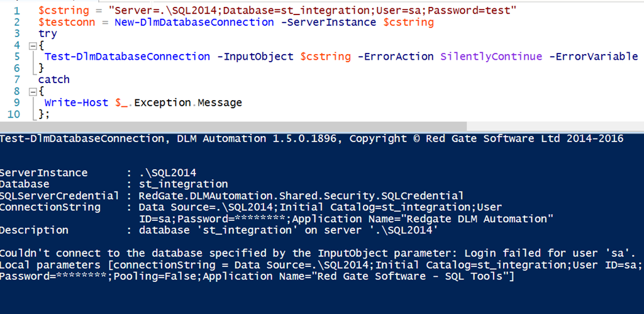The width and height of the screenshot is (644, 314).
Task: Click the ServerInstance row in console output
Action: click(x=113, y=173)
